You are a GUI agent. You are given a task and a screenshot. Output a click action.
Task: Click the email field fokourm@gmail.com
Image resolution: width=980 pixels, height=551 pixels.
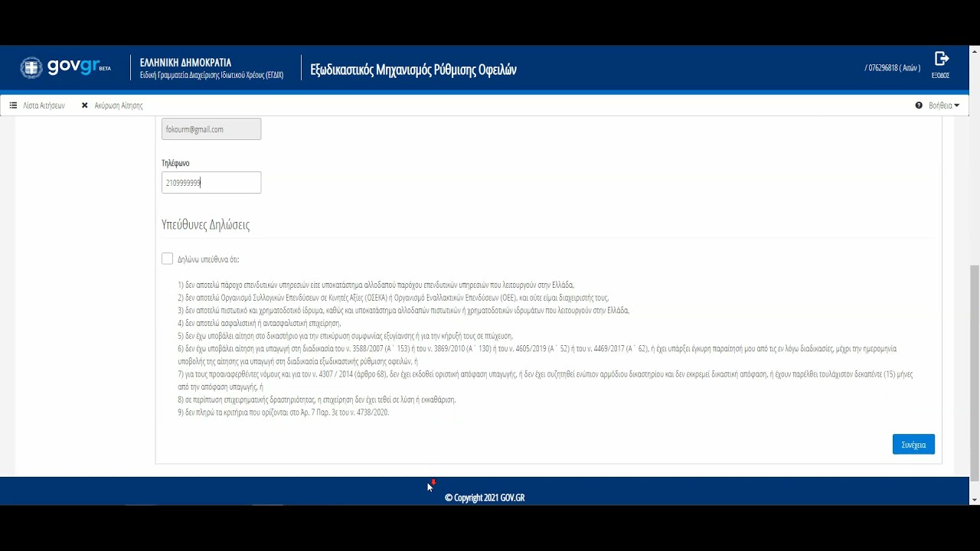(211, 129)
